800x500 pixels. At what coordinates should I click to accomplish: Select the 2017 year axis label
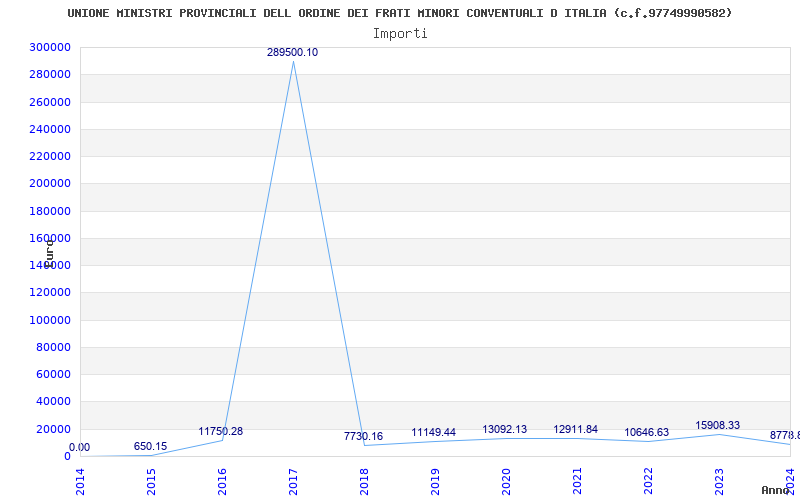click(x=293, y=482)
